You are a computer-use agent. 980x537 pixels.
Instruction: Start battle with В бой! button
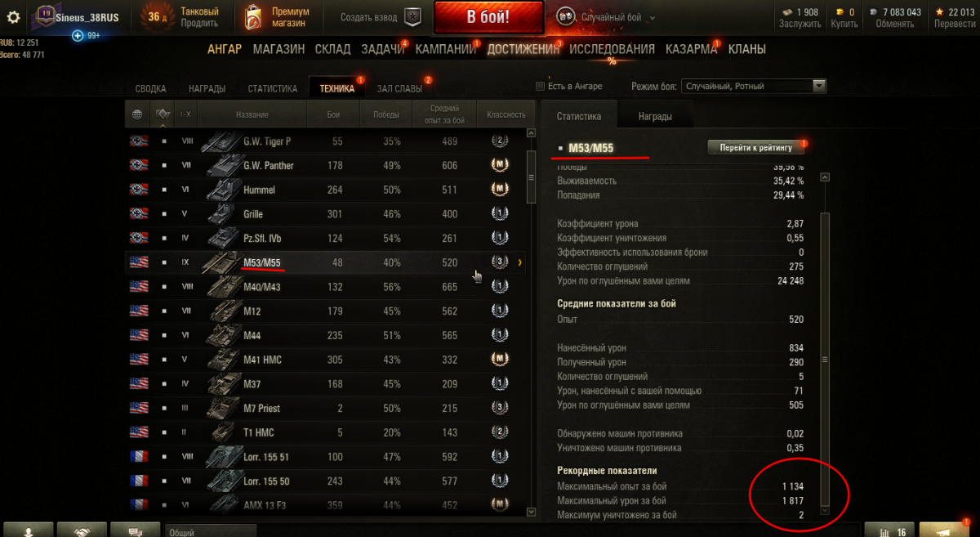[488, 17]
